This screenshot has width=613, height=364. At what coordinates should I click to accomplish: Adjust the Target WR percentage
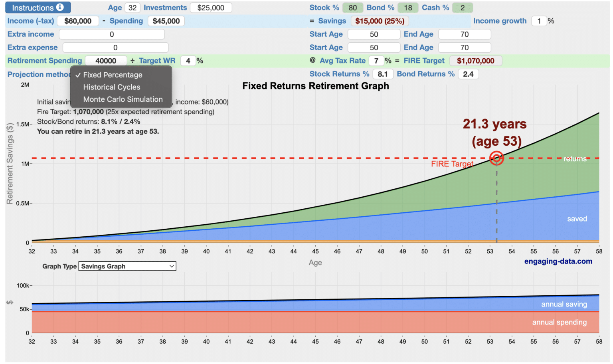(x=188, y=60)
